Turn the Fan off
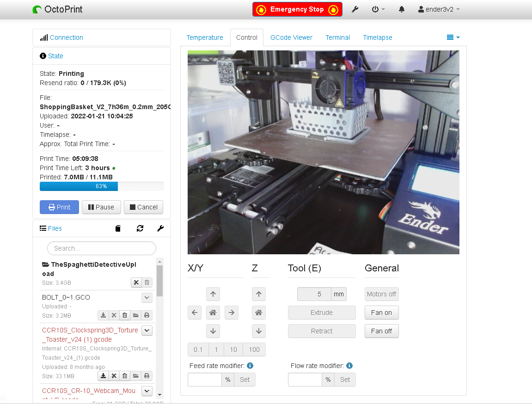532x405 pixels. (381, 331)
